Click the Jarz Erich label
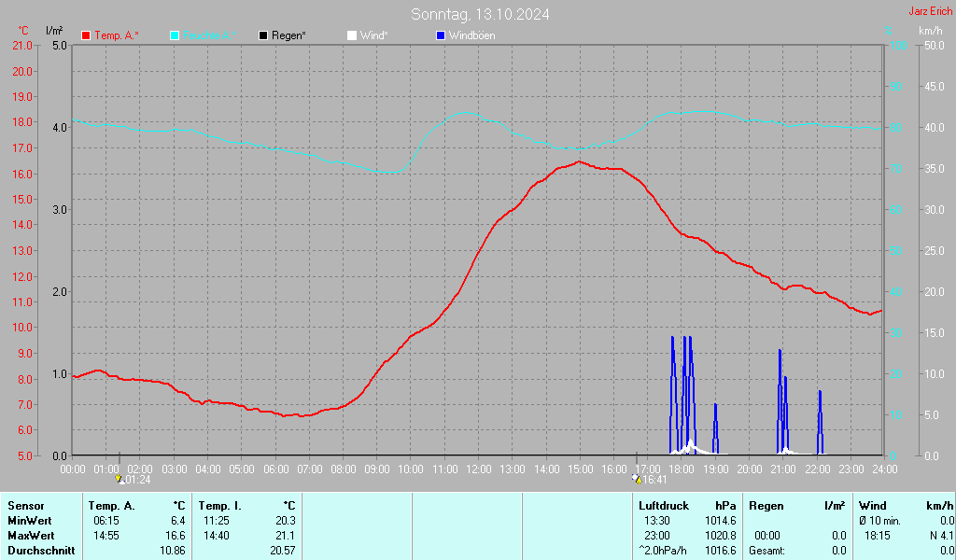Viewport: 956px width, 560px height. pyautogui.click(x=931, y=11)
